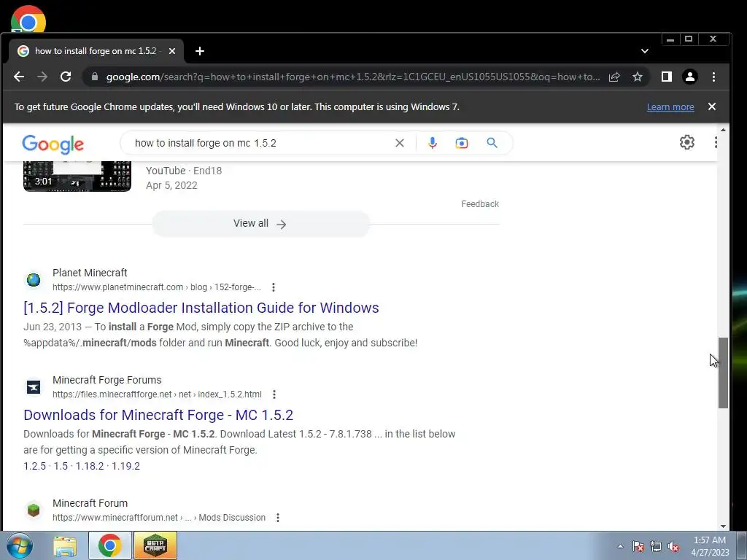Open Minecraft Forge Forums favicon
The image size is (747, 560).
tap(34, 387)
